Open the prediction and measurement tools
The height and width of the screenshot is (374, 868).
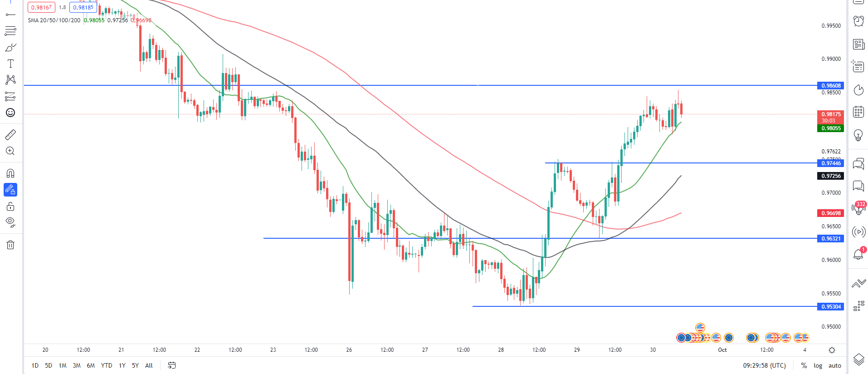pos(10,96)
